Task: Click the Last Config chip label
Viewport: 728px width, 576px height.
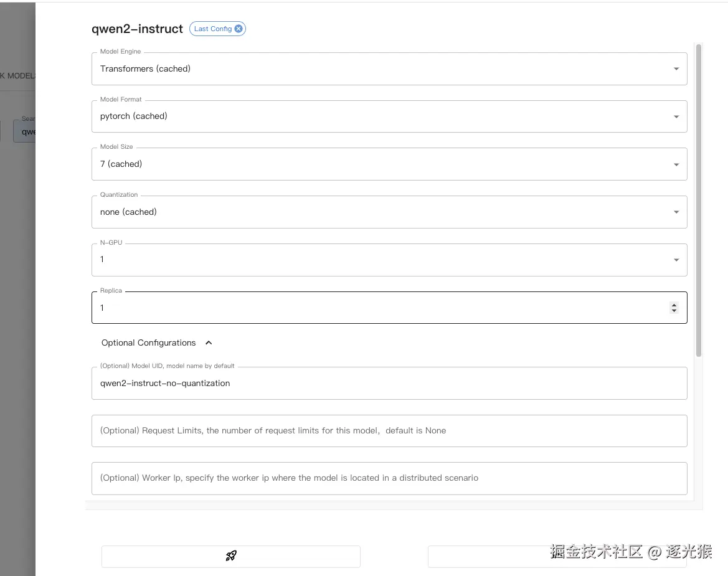Action: [212, 29]
